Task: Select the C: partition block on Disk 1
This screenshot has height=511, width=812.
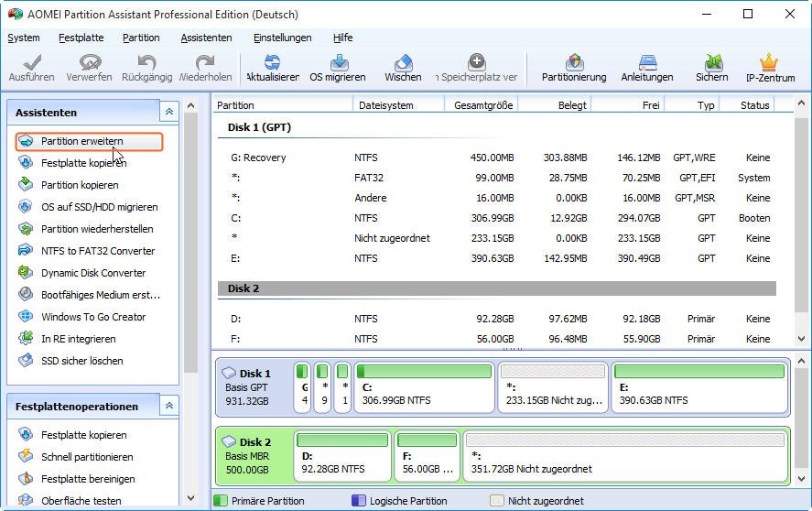Action: (423, 386)
